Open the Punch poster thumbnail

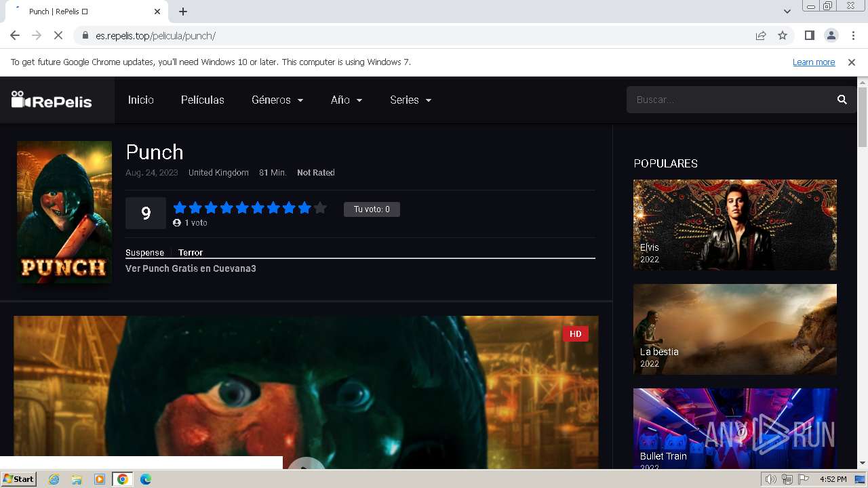click(64, 212)
